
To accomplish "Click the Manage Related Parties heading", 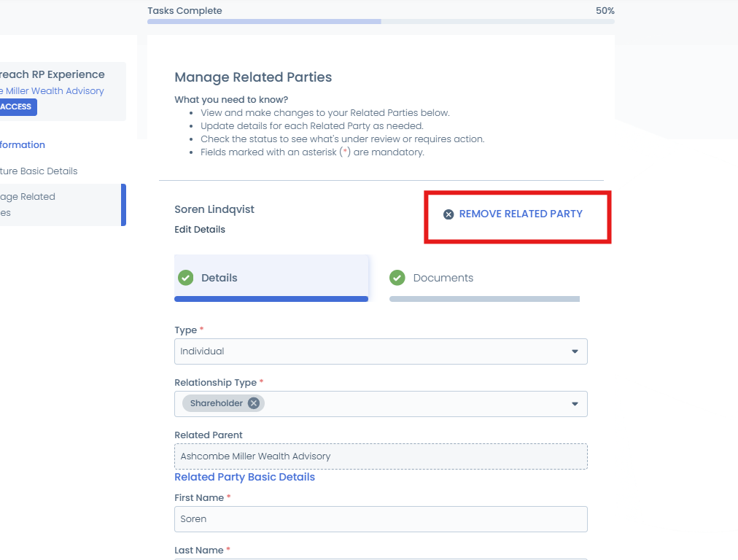I will (x=253, y=77).
